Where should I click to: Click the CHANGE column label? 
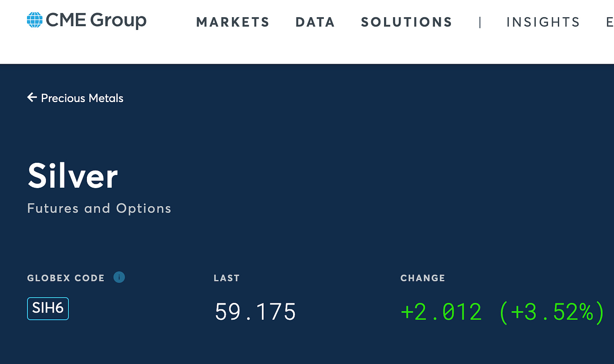(x=423, y=278)
